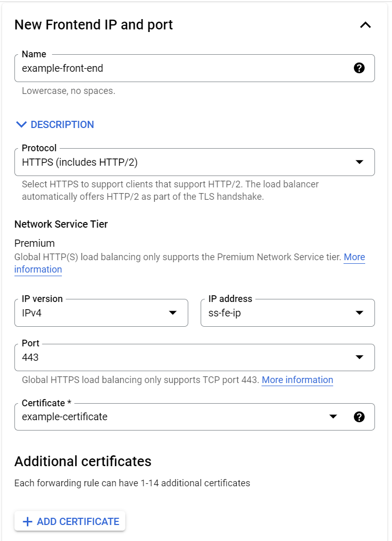Open the IPv4 version selector

pyautogui.click(x=93, y=313)
